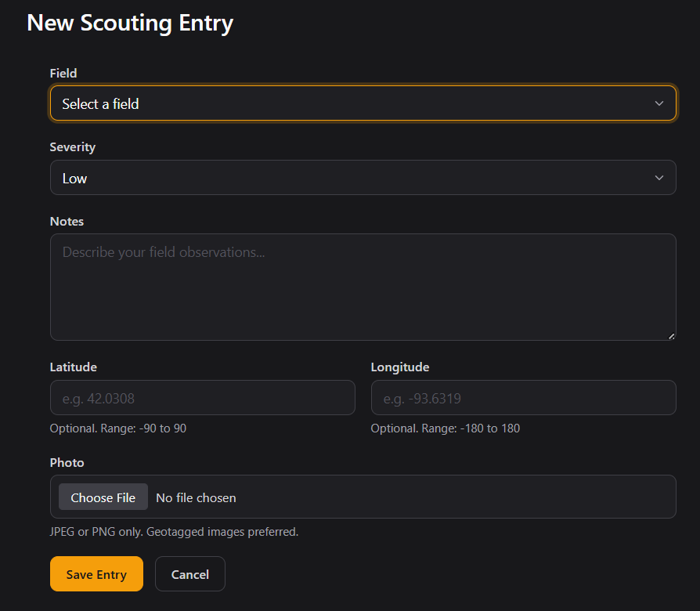Cancel the new scouting entry
Viewport: 700px width, 611px height.
190,574
